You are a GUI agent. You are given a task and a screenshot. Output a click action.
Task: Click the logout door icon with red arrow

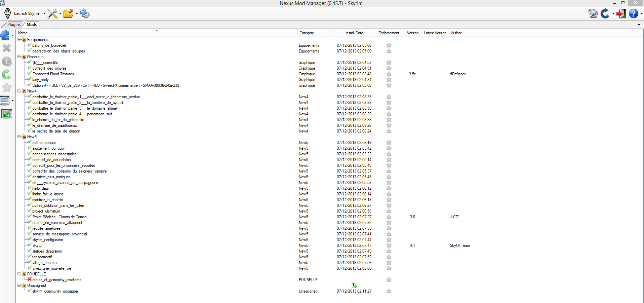(x=621, y=13)
